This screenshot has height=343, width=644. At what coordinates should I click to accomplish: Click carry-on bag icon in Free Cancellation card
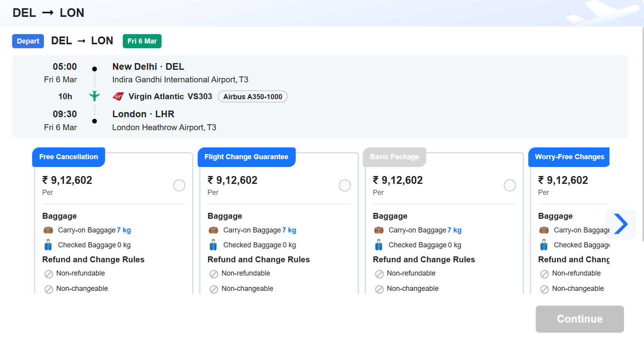48,230
